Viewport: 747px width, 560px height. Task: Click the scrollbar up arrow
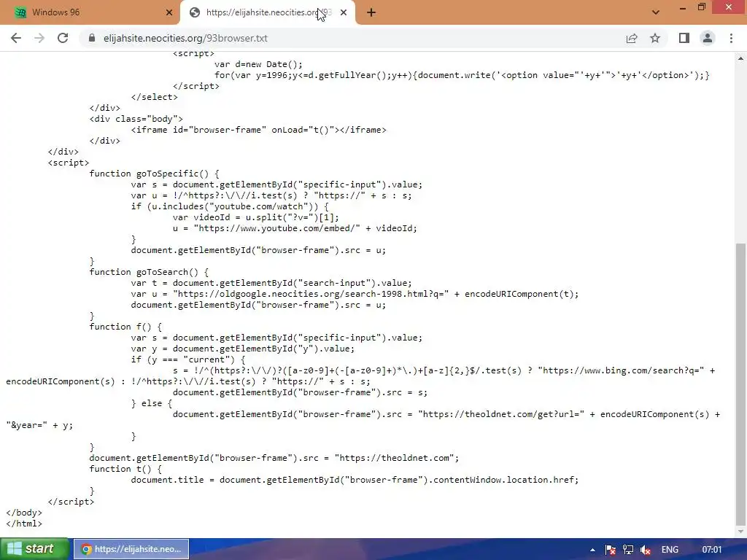(x=740, y=58)
